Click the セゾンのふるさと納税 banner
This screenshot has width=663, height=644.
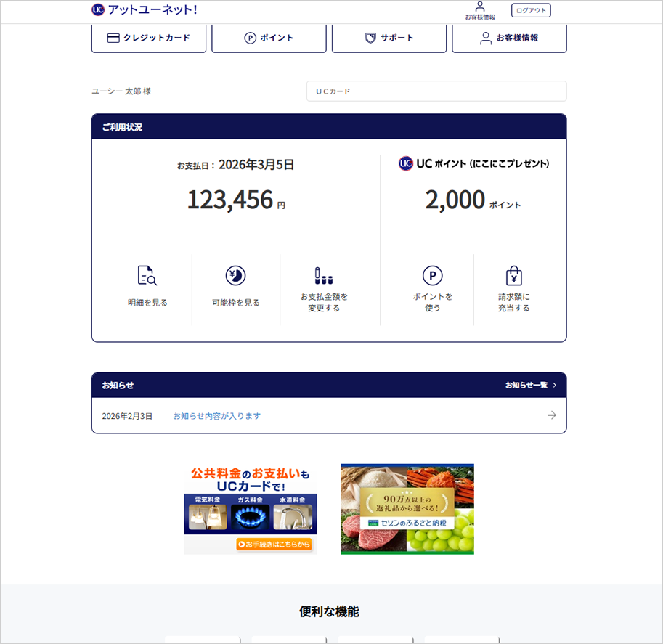[x=407, y=509]
